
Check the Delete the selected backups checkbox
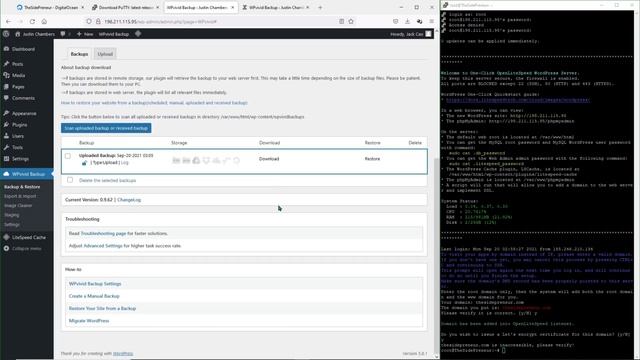[70, 180]
